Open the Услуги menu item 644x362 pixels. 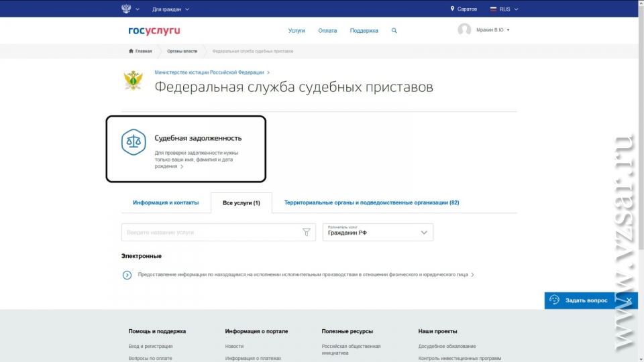point(297,31)
